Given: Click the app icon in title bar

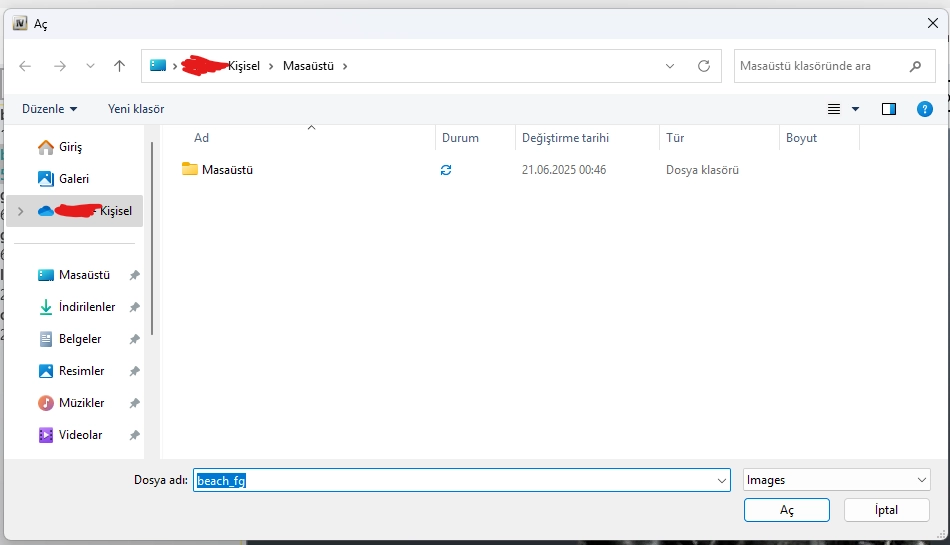Looking at the screenshot, I should [20, 24].
